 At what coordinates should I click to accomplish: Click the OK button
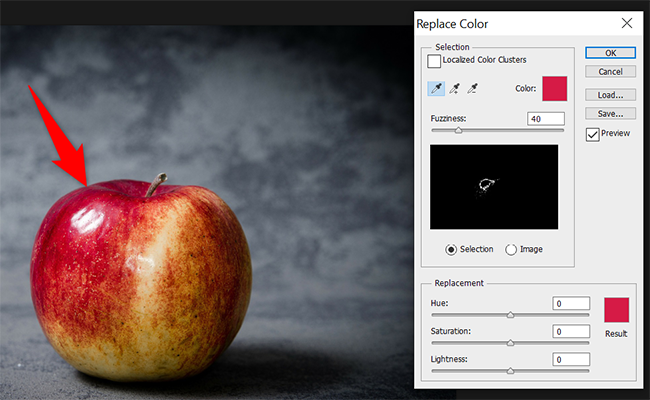pyautogui.click(x=610, y=53)
